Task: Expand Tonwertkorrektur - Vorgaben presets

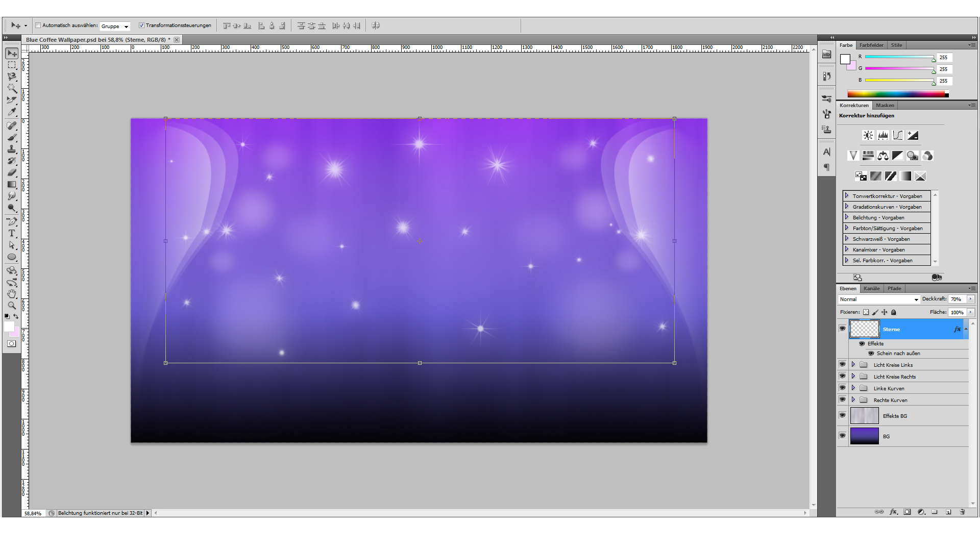Action: pyautogui.click(x=847, y=196)
